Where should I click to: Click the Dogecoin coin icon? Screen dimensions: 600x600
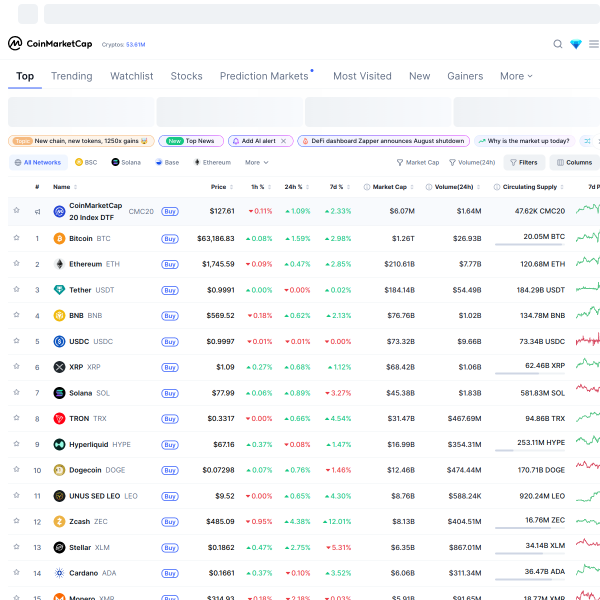coord(59,470)
